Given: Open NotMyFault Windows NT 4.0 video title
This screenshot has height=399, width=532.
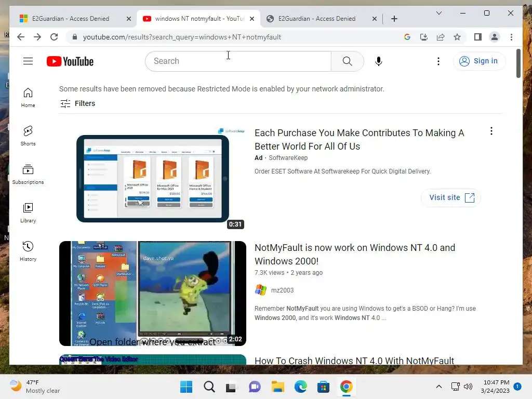Looking at the screenshot, I should coord(354,254).
